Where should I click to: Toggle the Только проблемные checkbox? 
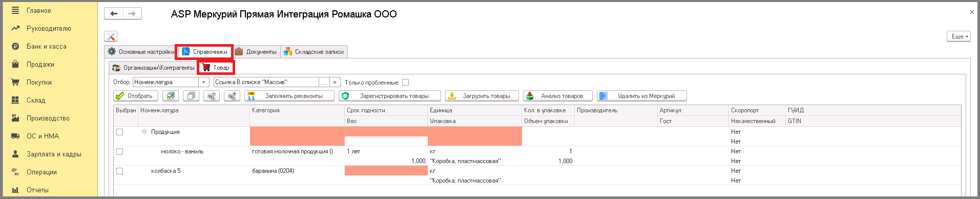(x=406, y=82)
